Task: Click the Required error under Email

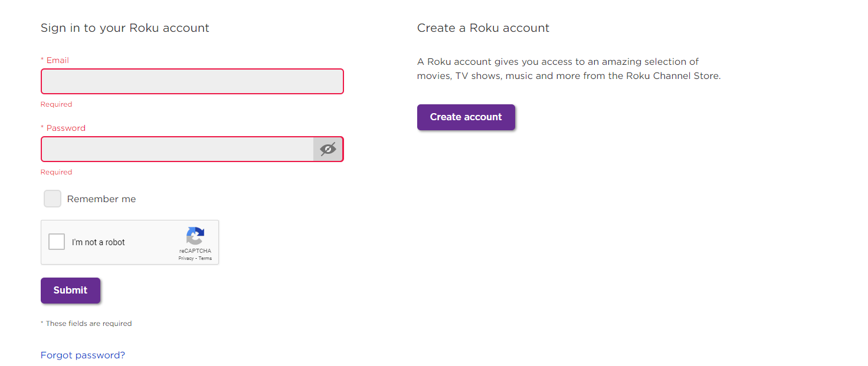Action: 56,104
